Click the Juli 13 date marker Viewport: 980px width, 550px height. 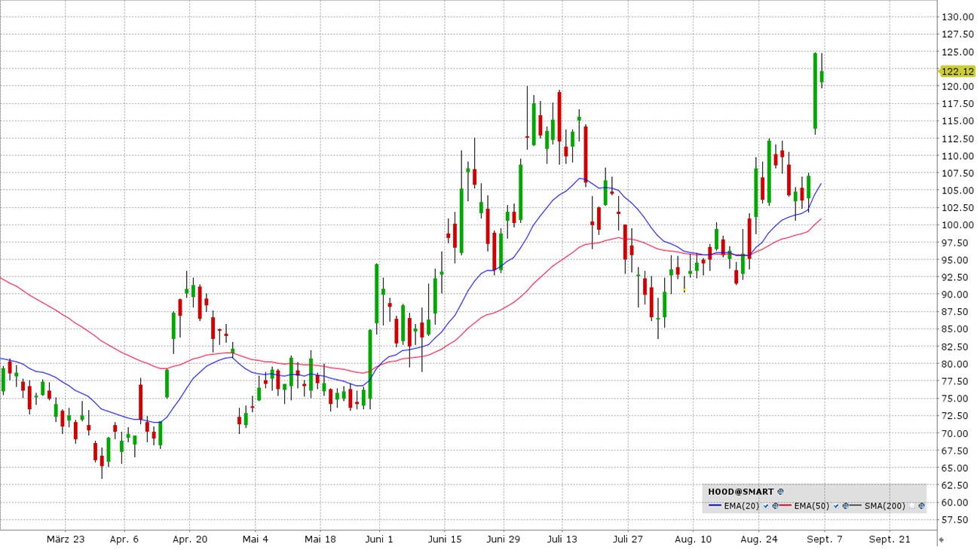tap(562, 539)
